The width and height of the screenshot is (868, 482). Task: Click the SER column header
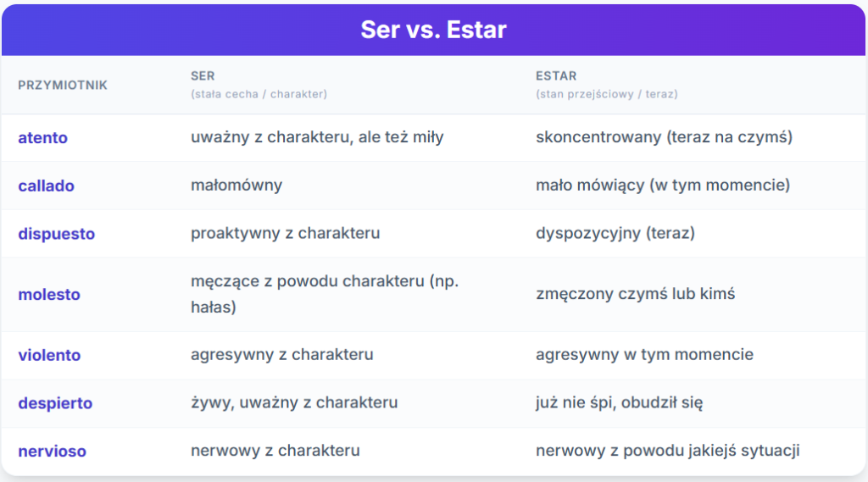point(203,75)
